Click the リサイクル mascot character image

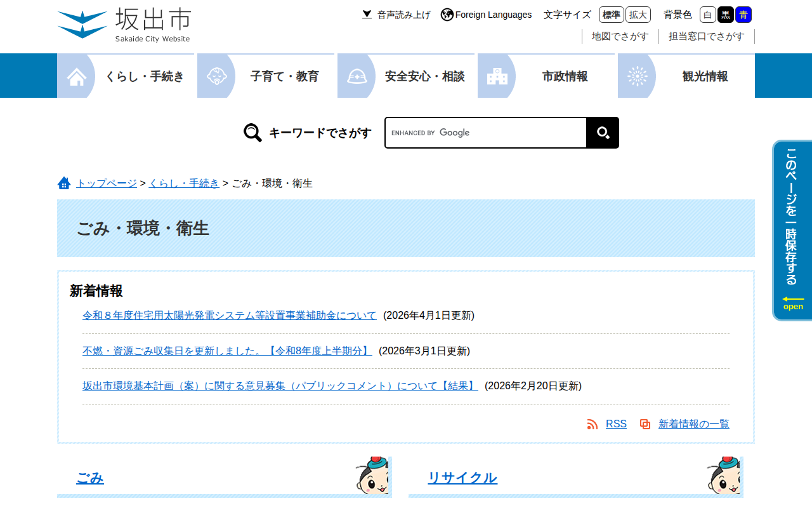723,475
